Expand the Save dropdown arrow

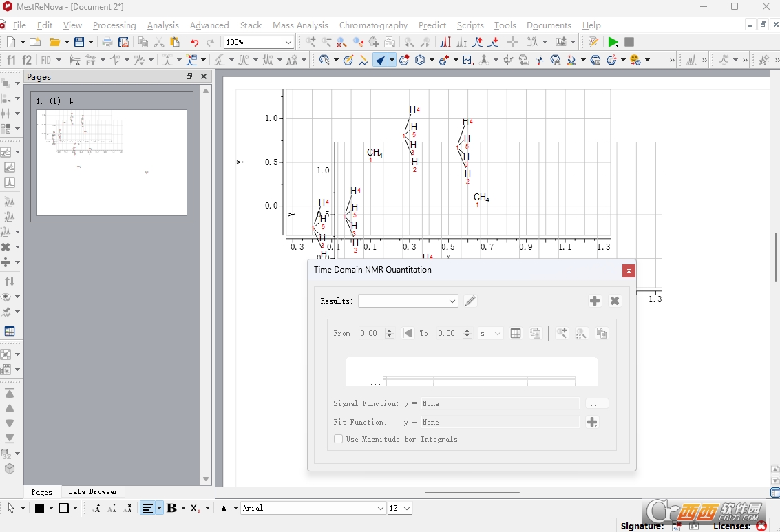pyautogui.click(x=91, y=42)
